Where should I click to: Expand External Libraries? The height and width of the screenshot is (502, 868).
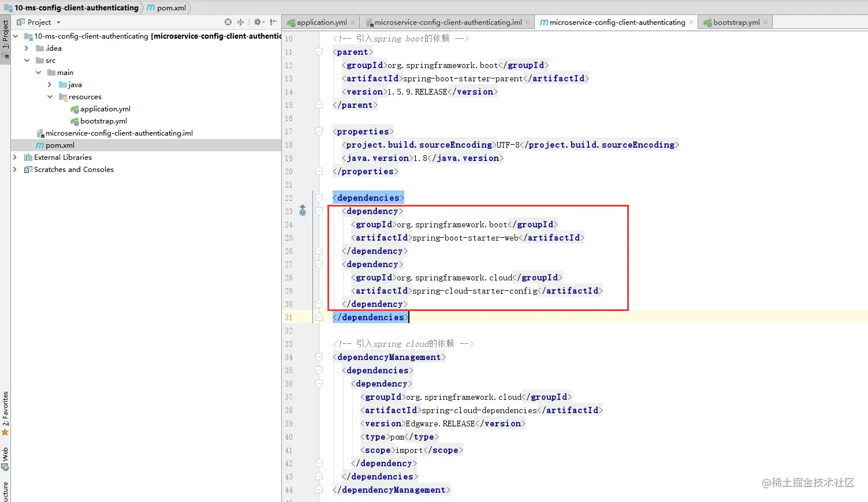click(x=15, y=158)
